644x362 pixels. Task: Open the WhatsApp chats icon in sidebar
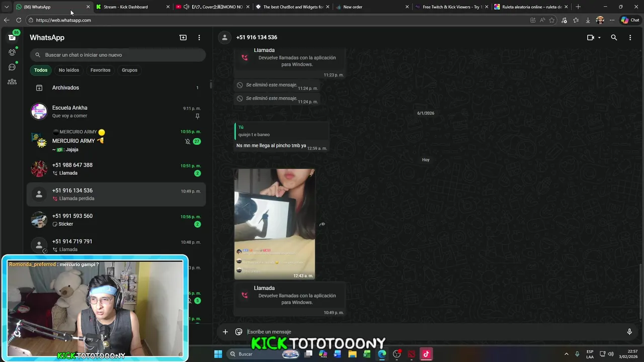pos(12,37)
